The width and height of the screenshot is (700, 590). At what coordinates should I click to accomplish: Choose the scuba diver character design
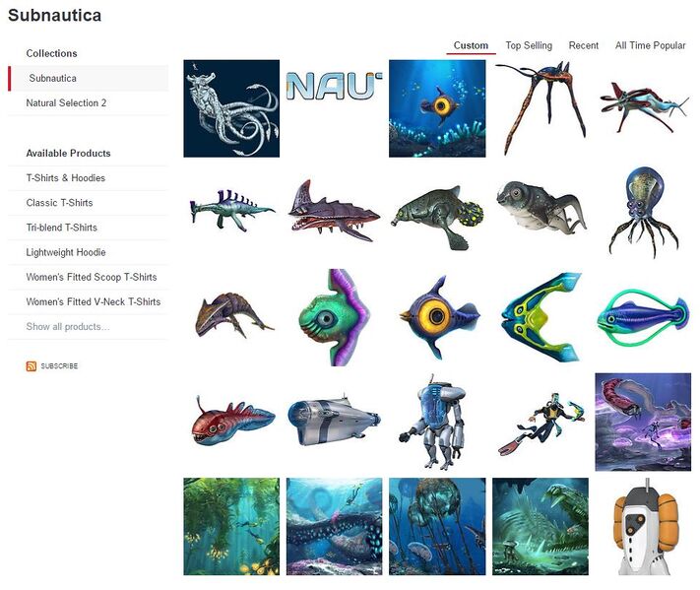click(541, 423)
